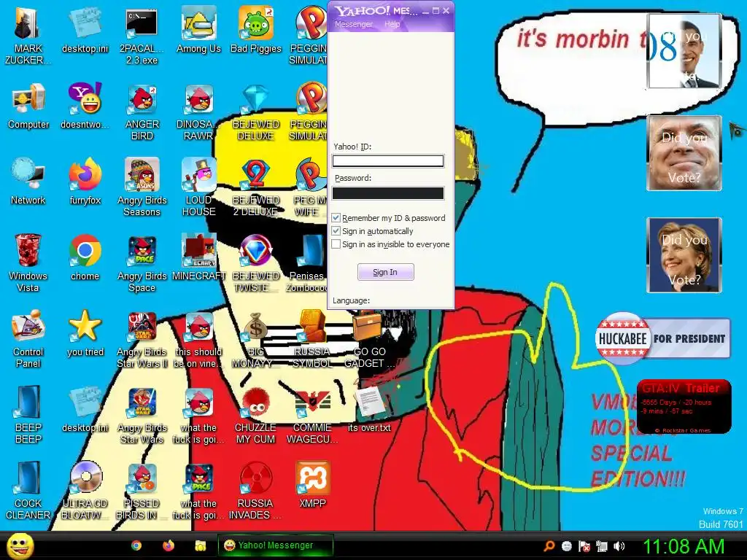Viewport: 747px width, 560px height.
Task: Toggle Remember my ID & password checkbox
Action: coord(336,217)
